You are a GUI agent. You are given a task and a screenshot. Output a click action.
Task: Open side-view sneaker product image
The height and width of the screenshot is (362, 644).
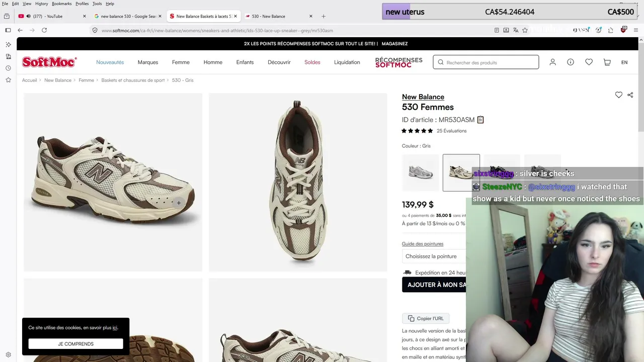click(x=113, y=182)
